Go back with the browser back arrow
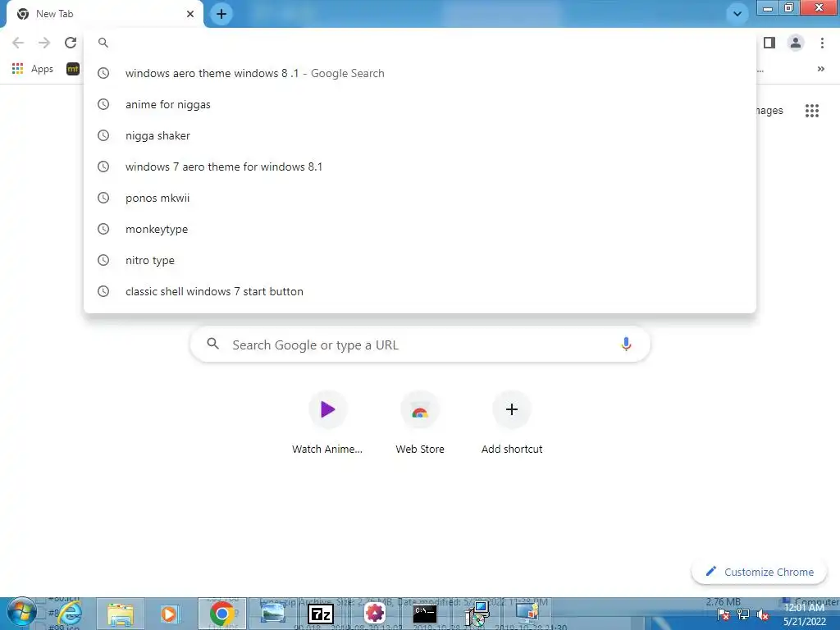 18,43
